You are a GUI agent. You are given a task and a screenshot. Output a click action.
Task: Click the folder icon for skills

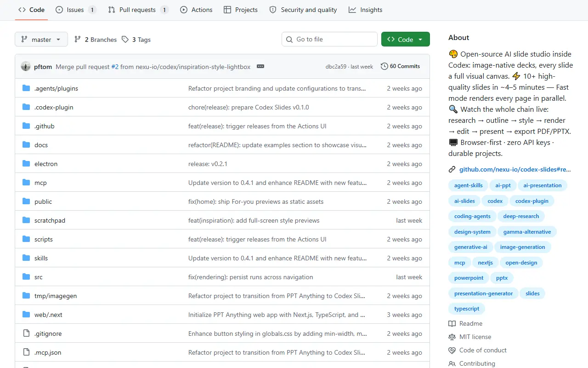pos(26,258)
